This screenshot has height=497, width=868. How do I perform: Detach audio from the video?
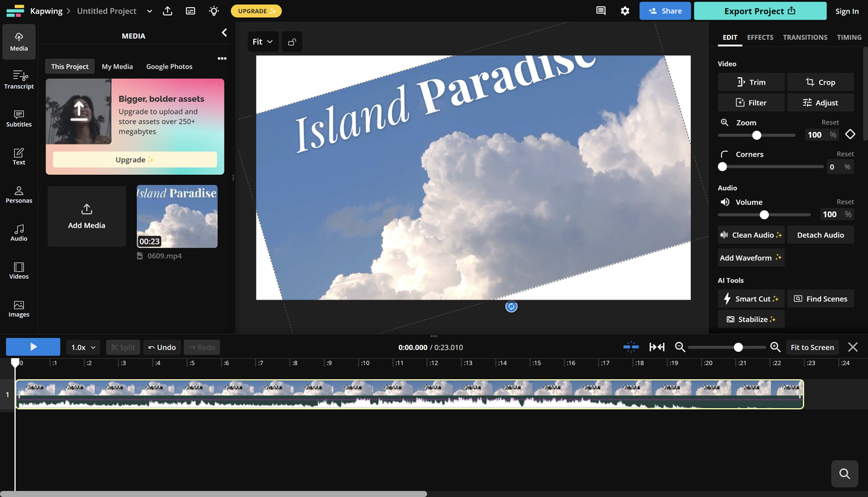[x=821, y=234]
